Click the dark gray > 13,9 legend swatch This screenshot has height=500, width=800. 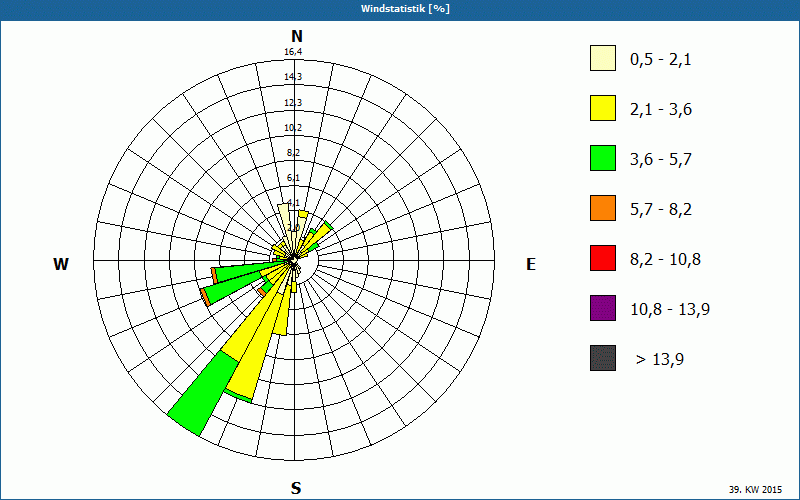[x=603, y=358]
